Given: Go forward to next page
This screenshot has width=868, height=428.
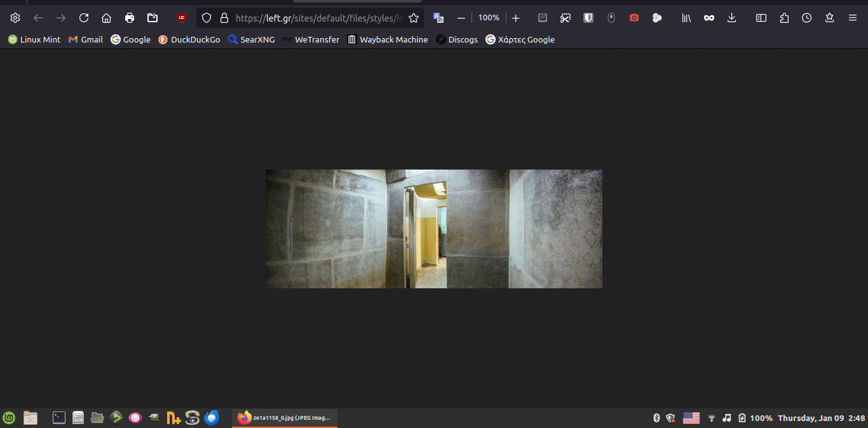Looking at the screenshot, I should [x=61, y=18].
